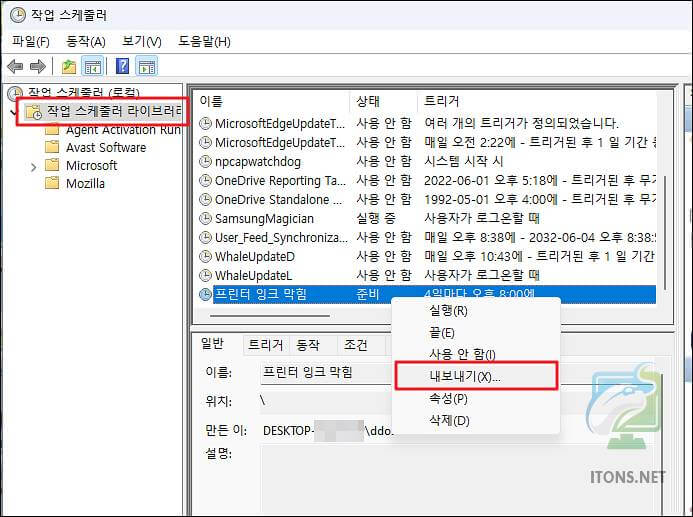
Task: Click the npcapwatchdog task clock icon
Action: pos(205,162)
